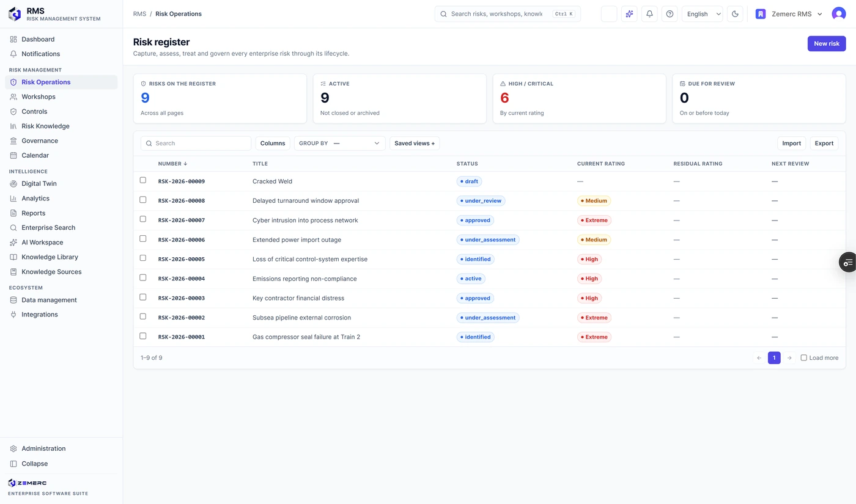
Task: Click the help question mark icon
Action: pyautogui.click(x=670, y=14)
